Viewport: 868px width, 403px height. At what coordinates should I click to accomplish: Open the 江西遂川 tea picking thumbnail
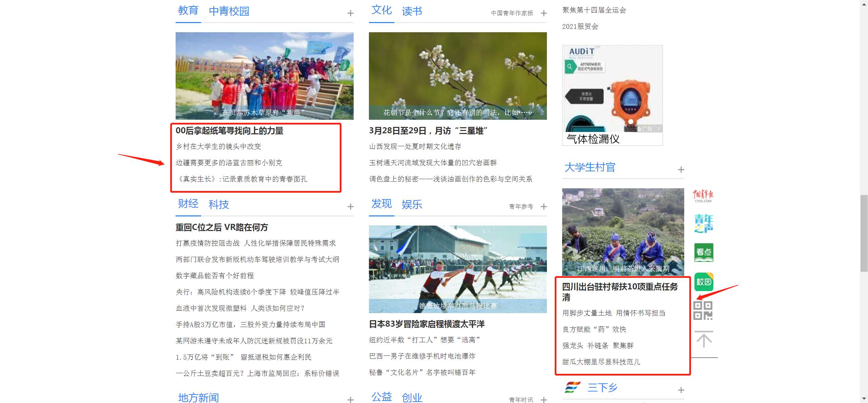click(x=623, y=232)
